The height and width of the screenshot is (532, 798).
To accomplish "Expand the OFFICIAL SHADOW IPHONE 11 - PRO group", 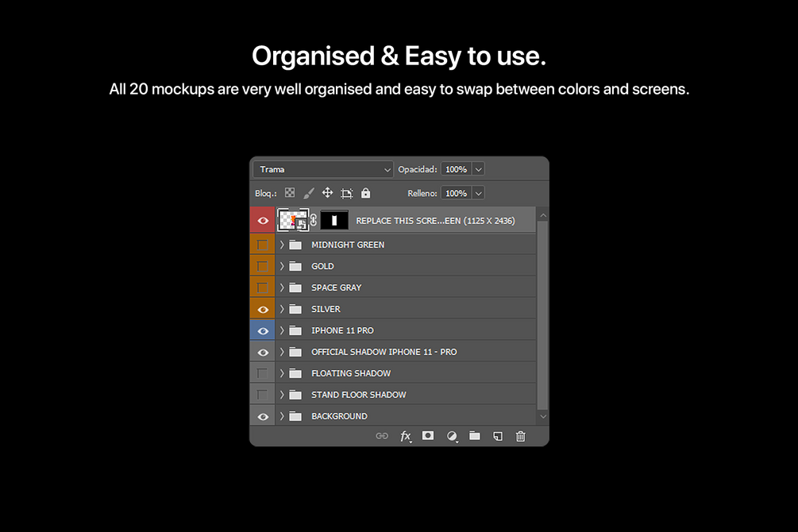I will 281,352.
